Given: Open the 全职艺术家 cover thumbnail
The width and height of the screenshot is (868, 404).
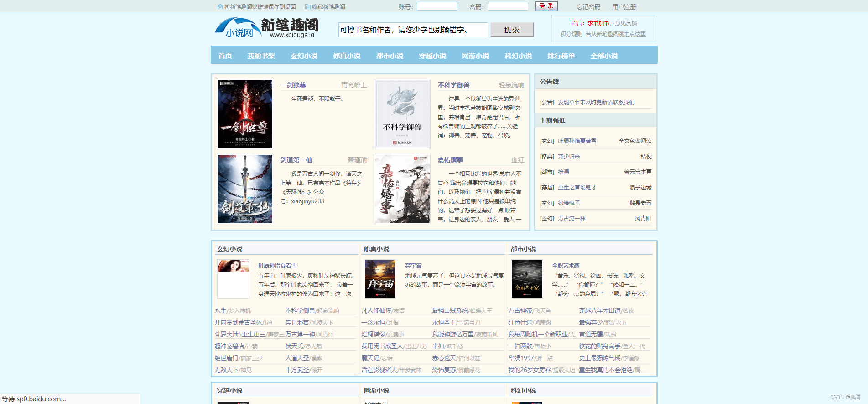Looking at the screenshot, I should click(527, 279).
